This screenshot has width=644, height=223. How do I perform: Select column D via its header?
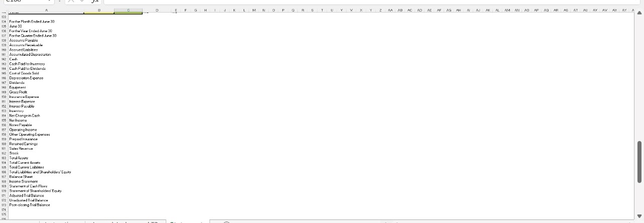point(157,9)
